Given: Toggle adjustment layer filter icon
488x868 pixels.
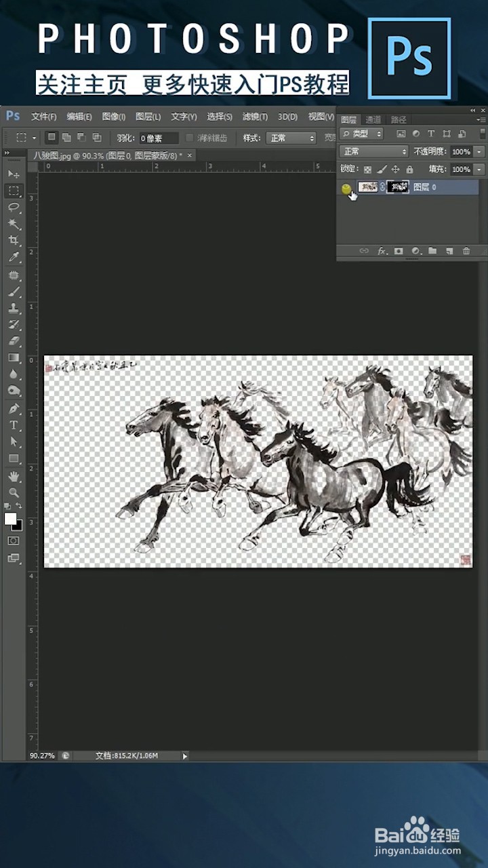Looking at the screenshot, I should click(x=416, y=134).
